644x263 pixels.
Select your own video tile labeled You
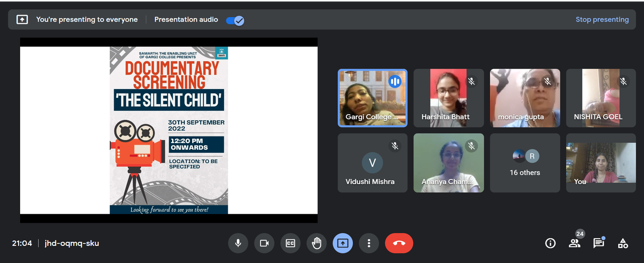click(x=601, y=163)
